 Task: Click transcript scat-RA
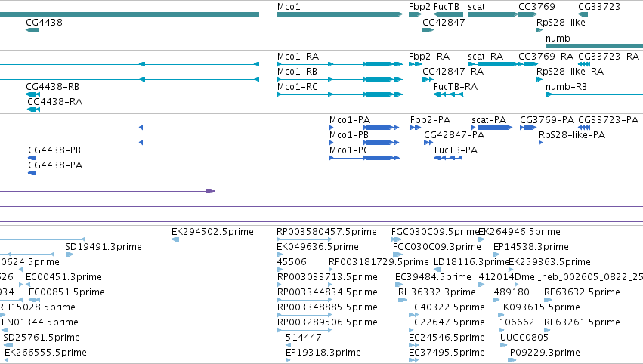point(486,57)
